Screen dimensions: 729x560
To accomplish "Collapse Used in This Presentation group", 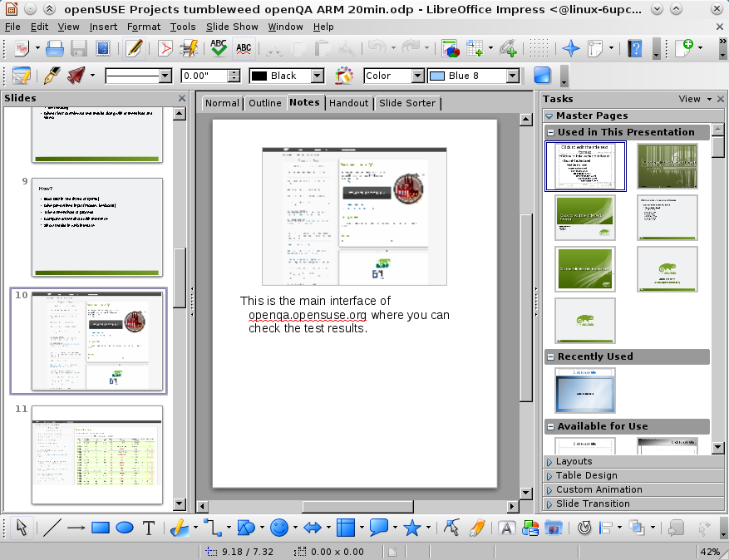I will 551,132.
